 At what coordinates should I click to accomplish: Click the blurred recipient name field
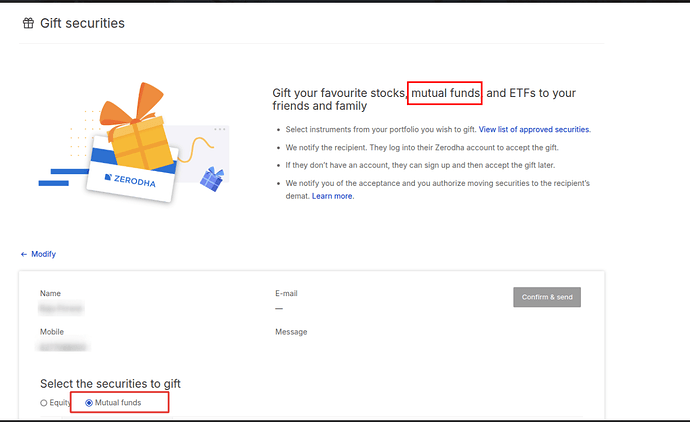(x=61, y=308)
